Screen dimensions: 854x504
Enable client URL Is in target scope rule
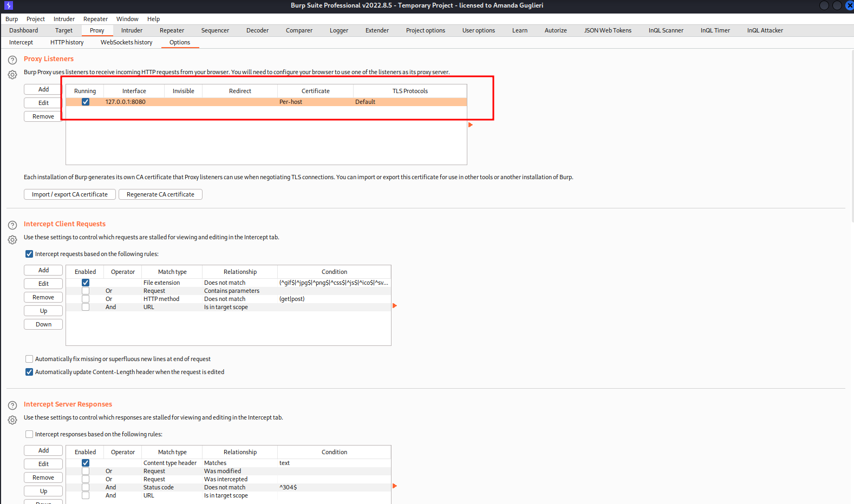pos(86,307)
